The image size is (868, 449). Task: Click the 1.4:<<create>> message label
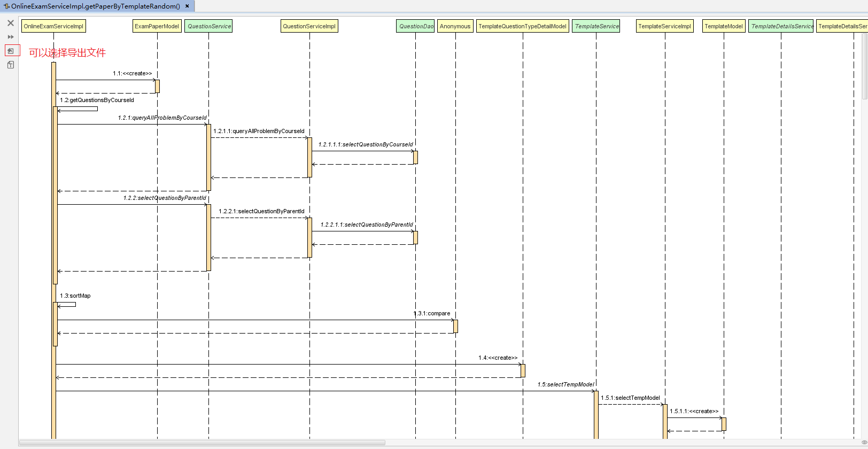coord(498,358)
